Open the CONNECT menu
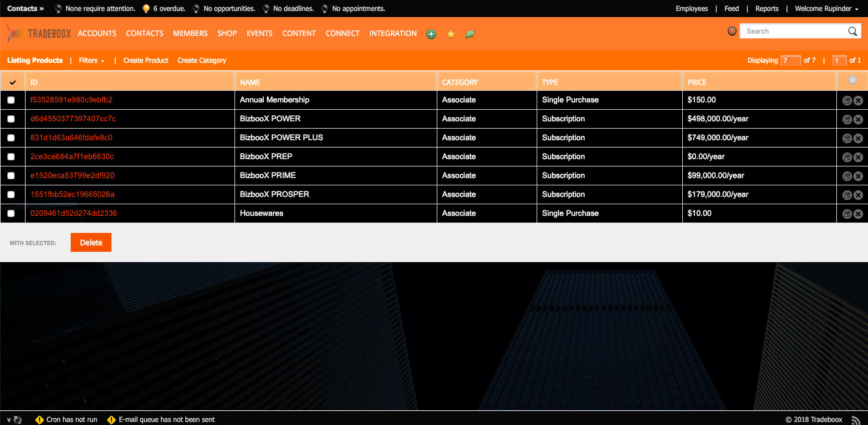The image size is (868, 425). (342, 34)
